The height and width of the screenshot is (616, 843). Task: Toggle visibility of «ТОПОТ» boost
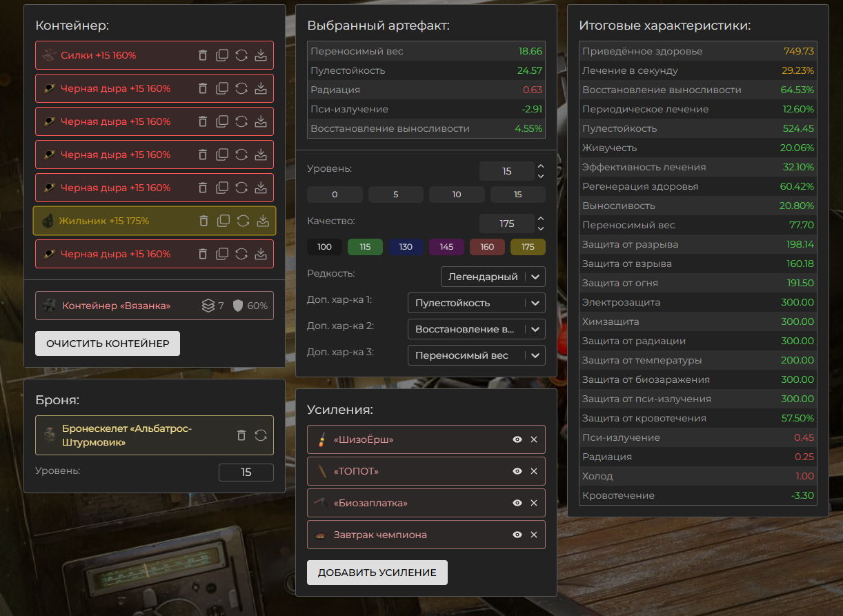pos(517,471)
